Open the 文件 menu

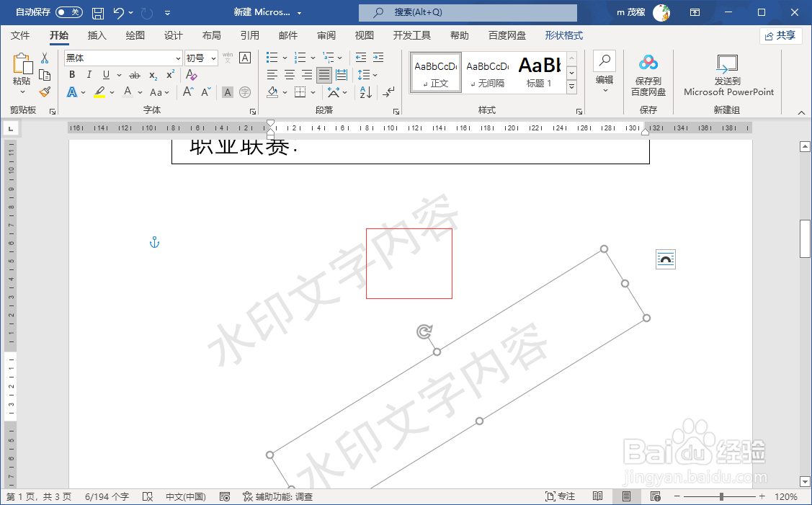pos(20,35)
